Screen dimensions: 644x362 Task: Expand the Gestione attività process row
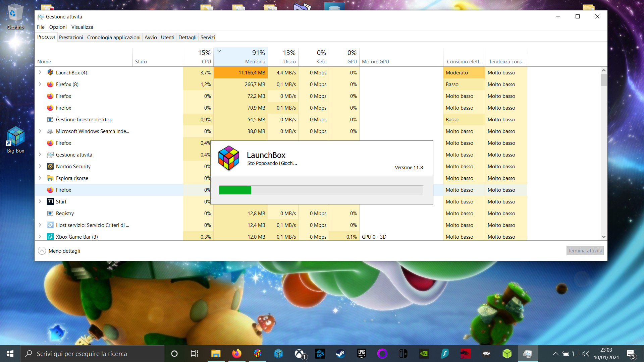40,155
